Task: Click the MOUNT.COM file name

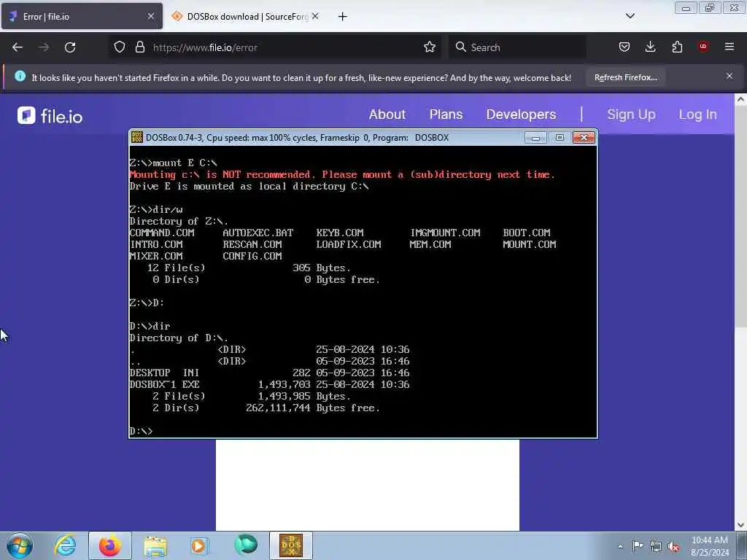Action: [x=530, y=244]
